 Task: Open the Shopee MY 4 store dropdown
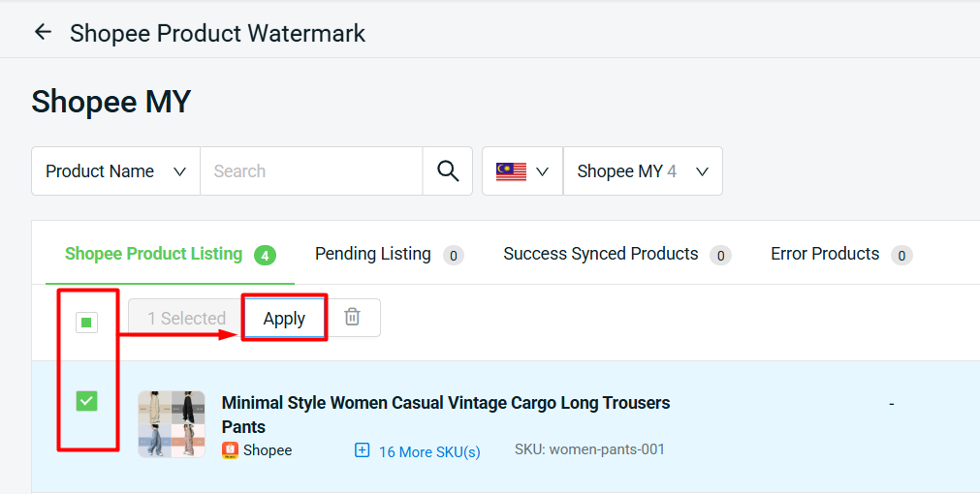(x=643, y=171)
